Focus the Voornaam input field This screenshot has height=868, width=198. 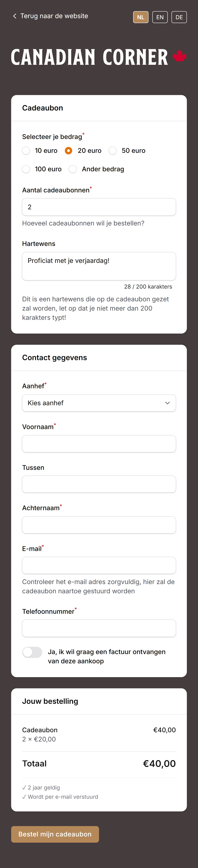(99, 444)
